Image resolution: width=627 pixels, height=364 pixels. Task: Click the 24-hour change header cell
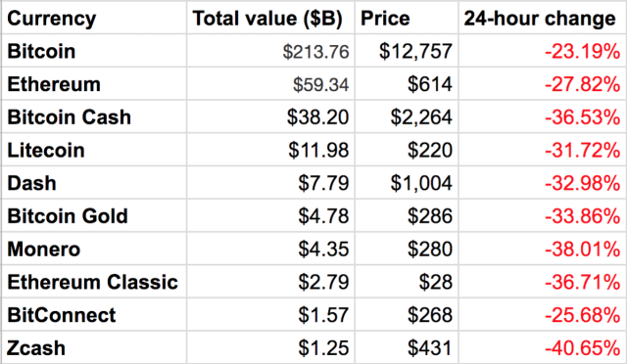pos(543,18)
